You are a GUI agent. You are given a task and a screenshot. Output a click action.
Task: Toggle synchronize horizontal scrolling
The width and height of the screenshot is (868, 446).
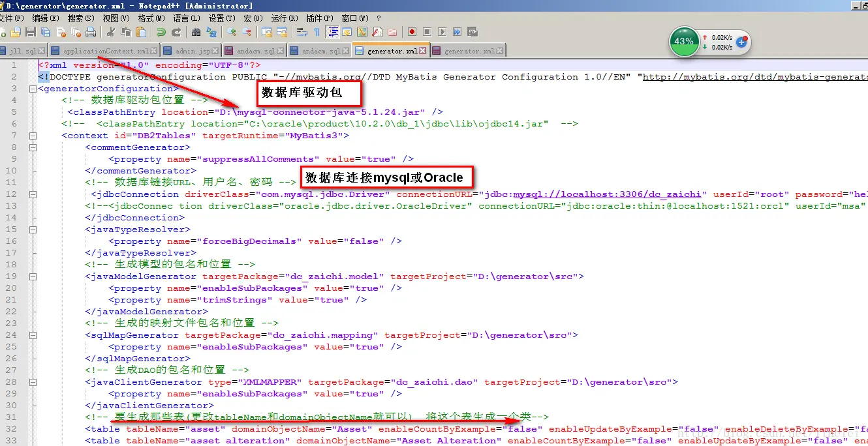click(281, 31)
